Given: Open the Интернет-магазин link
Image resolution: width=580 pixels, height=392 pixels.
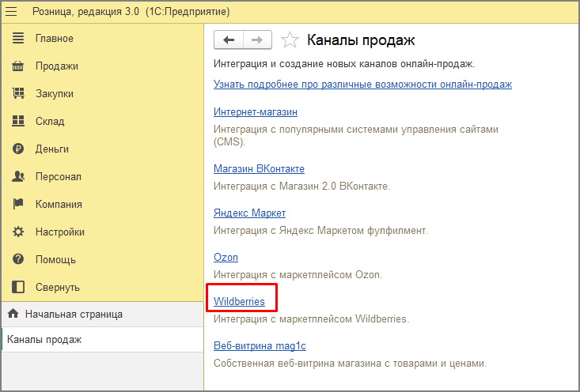Looking at the screenshot, I should coord(256,111).
